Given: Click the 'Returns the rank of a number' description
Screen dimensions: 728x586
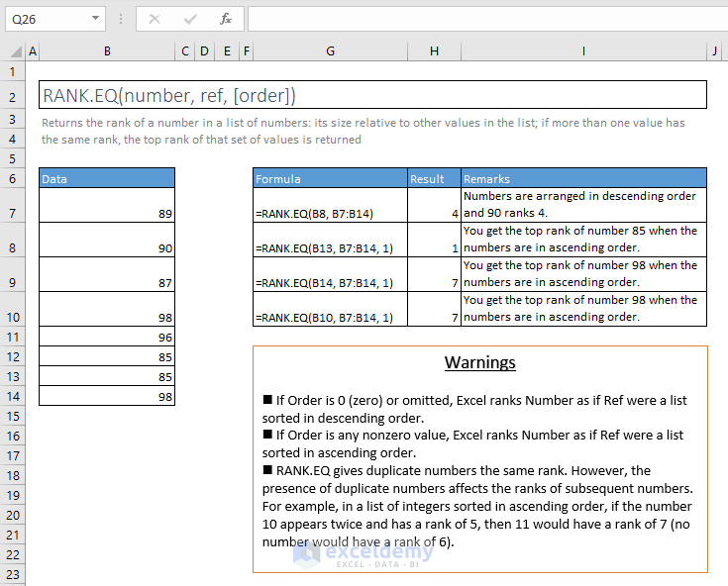Looking at the screenshot, I should (364, 131).
